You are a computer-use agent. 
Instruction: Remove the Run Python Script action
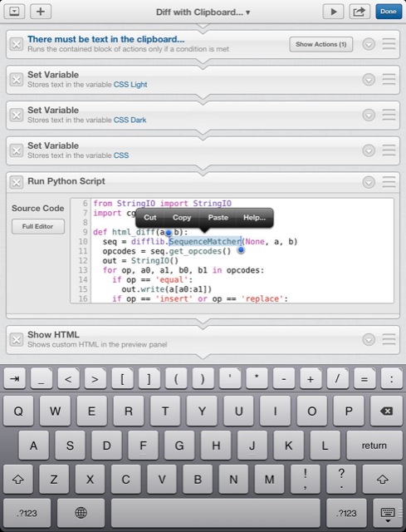pos(17,182)
